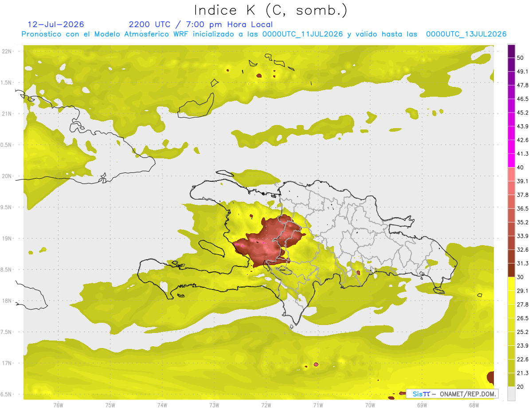Click colorbar value 30
The width and height of the screenshot is (532, 411).
pyautogui.click(x=520, y=277)
